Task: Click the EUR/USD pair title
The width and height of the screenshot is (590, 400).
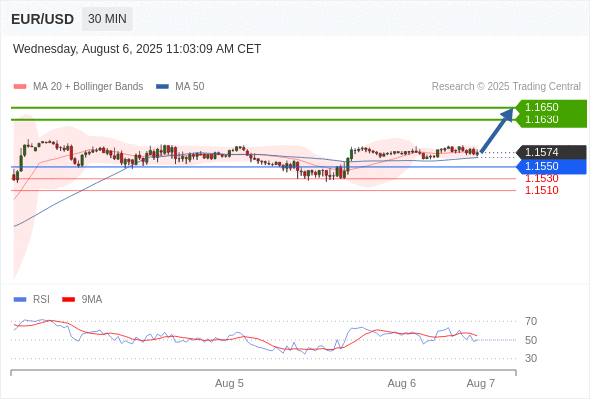Action: tap(43, 19)
